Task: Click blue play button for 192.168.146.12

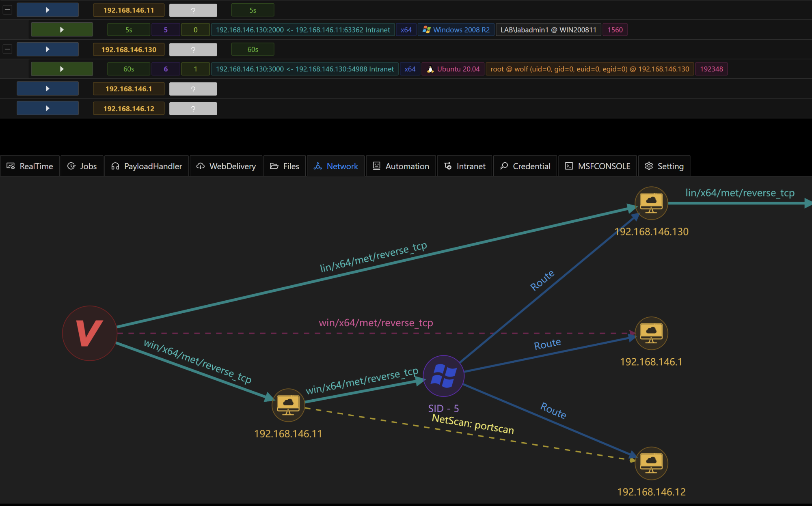Action: click(48, 108)
